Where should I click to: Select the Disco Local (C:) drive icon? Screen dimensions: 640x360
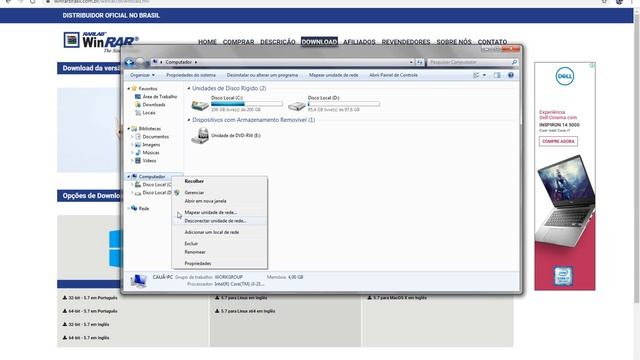click(x=200, y=105)
